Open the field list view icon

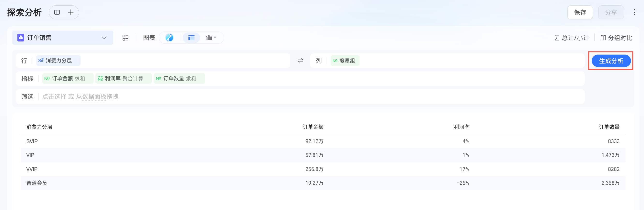coord(125,38)
